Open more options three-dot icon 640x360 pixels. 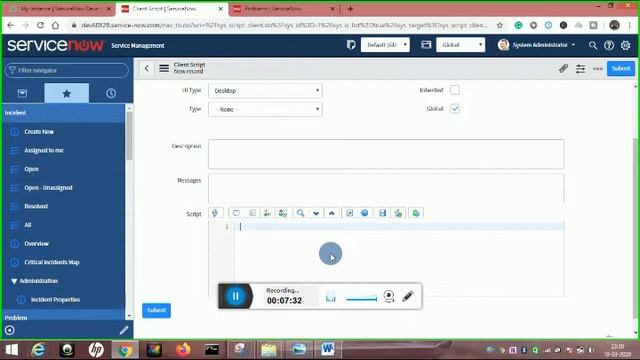coord(598,69)
